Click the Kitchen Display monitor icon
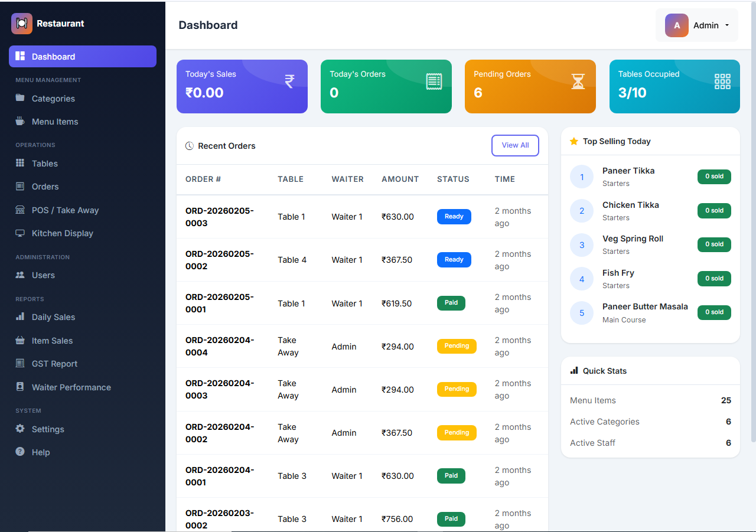Image resolution: width=756 pixels, height=532 pixels. point(20,233)
